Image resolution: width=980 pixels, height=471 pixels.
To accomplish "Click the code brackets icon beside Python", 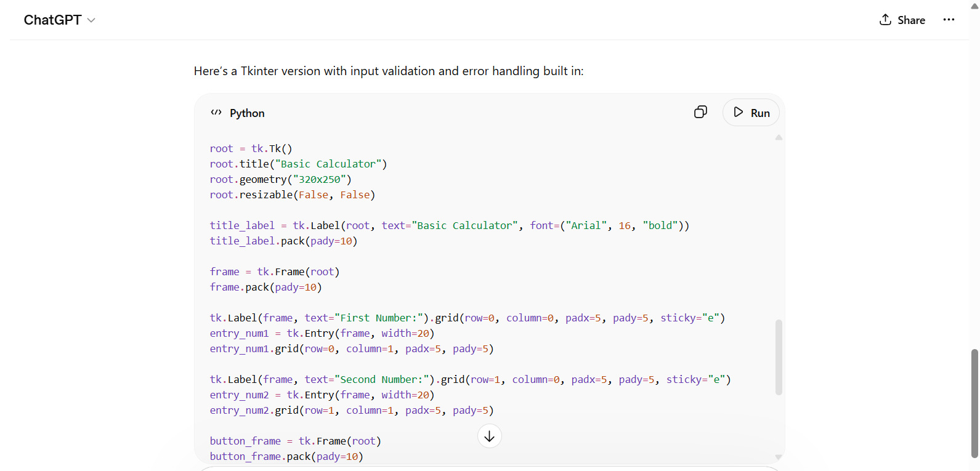I will tap(216, 113).
